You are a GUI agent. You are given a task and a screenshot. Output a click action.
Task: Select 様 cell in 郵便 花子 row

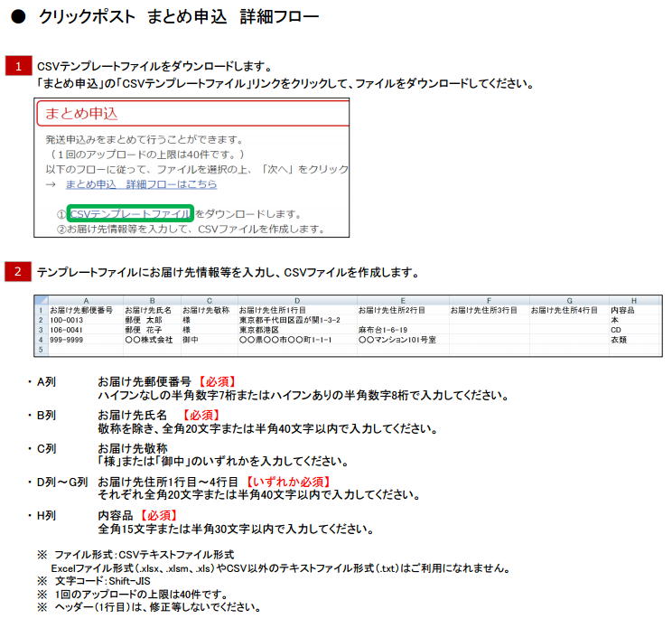coord(210,330)
